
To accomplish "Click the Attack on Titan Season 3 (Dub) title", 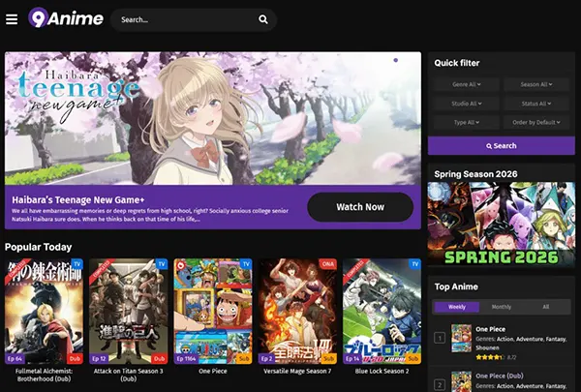I will point(128,375).
